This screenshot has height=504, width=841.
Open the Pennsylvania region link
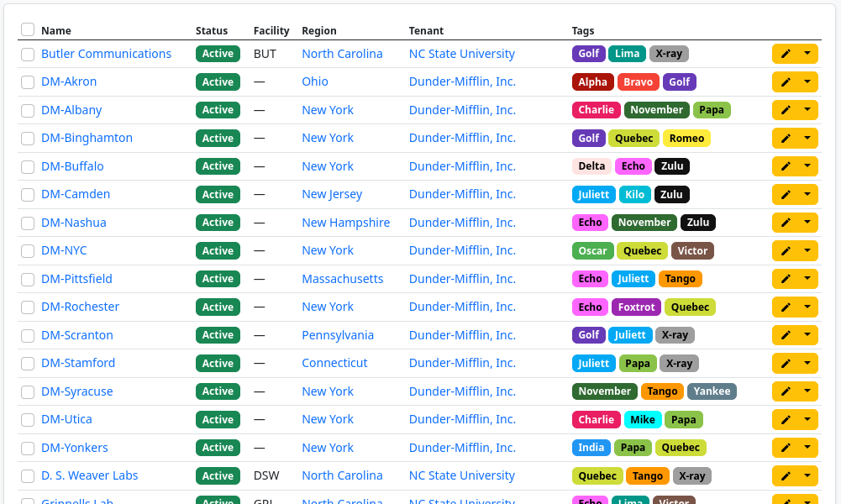click(338, 335)
